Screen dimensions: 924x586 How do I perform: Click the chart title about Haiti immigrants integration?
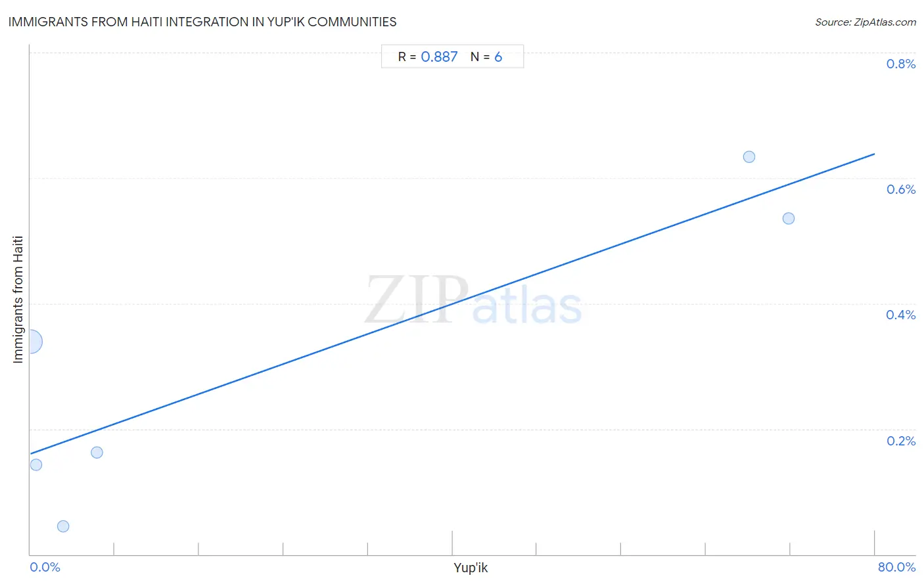[202, 22]
